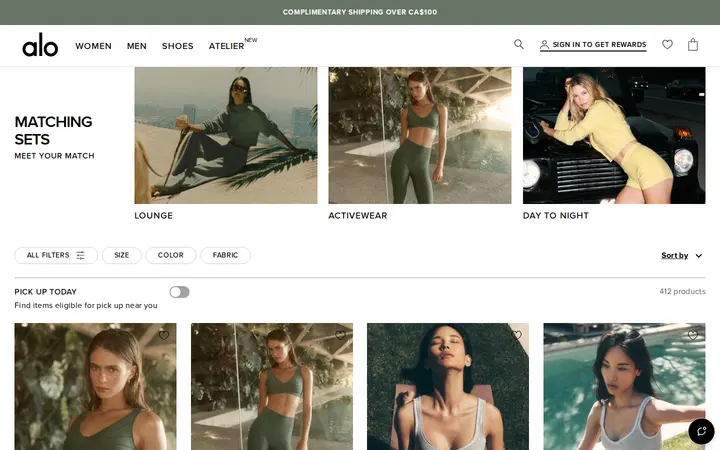Favorite the second product with green leggings set
Screen dimensions: 720x450
[340, 335]
